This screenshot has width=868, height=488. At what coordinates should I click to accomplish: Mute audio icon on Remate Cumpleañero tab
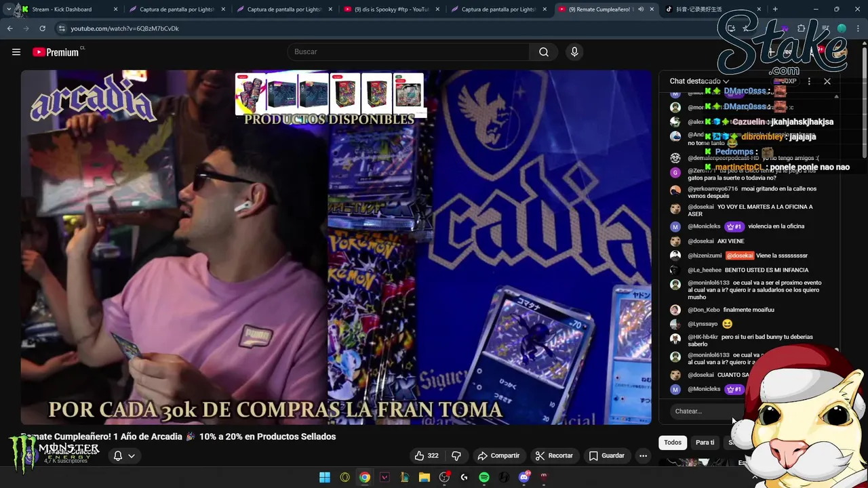[x=641, y=9]
